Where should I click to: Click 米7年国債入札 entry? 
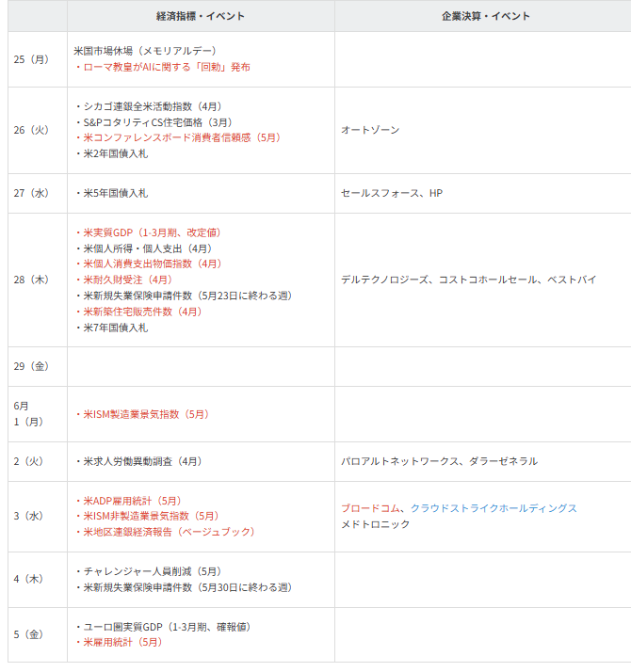tap(111, 328)
